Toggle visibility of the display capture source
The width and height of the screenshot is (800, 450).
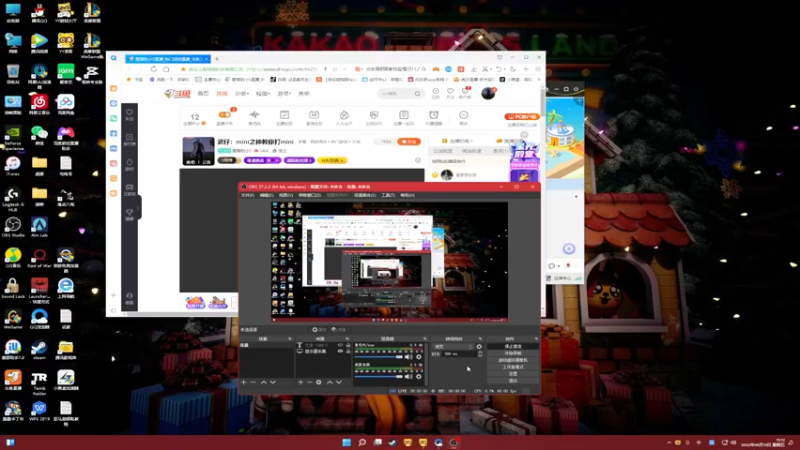[340, 352]
